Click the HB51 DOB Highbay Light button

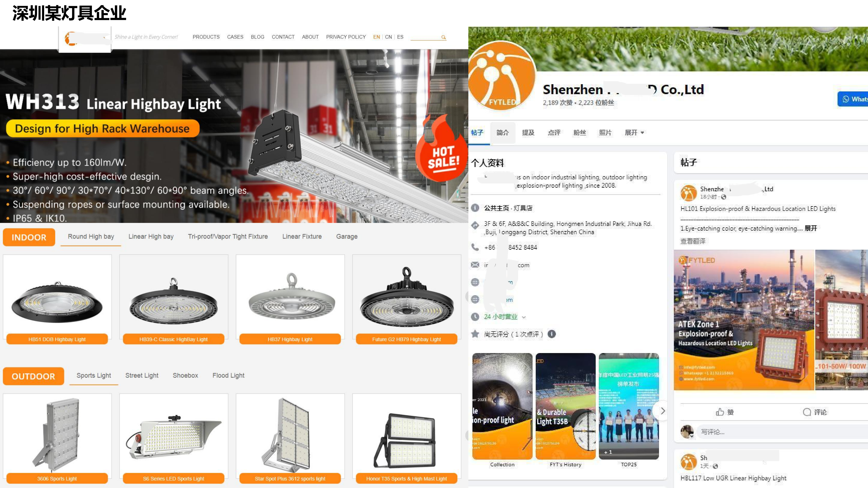[x=57, y=339]
